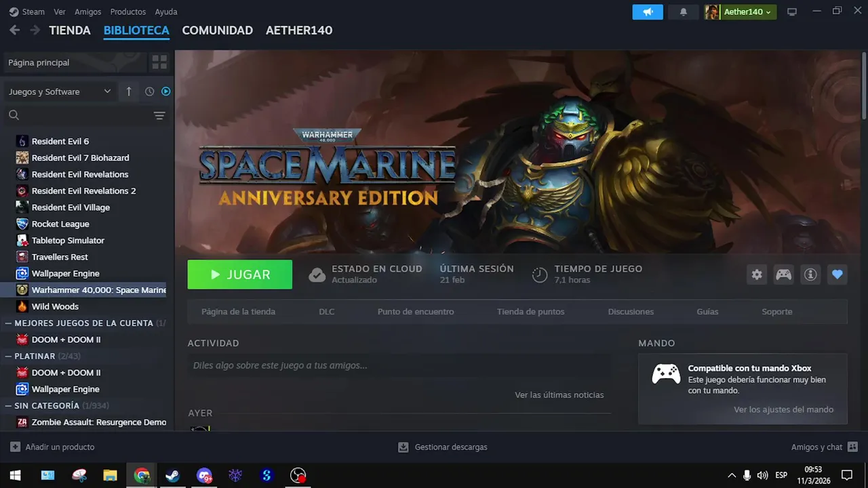
Task: Open Punto de encuentro tab
Action: click(x=416, y=312)
